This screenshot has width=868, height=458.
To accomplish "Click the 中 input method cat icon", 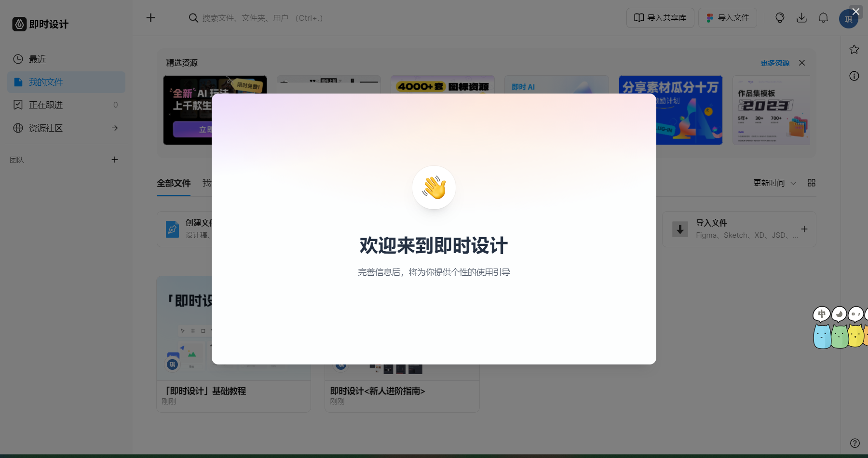I will (x=822, y=327).
